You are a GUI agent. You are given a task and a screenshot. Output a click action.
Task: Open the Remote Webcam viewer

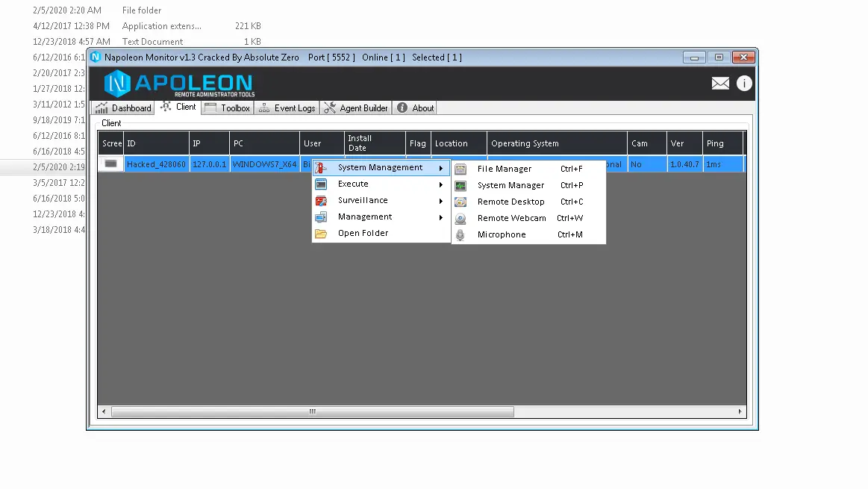coord(511,217)
